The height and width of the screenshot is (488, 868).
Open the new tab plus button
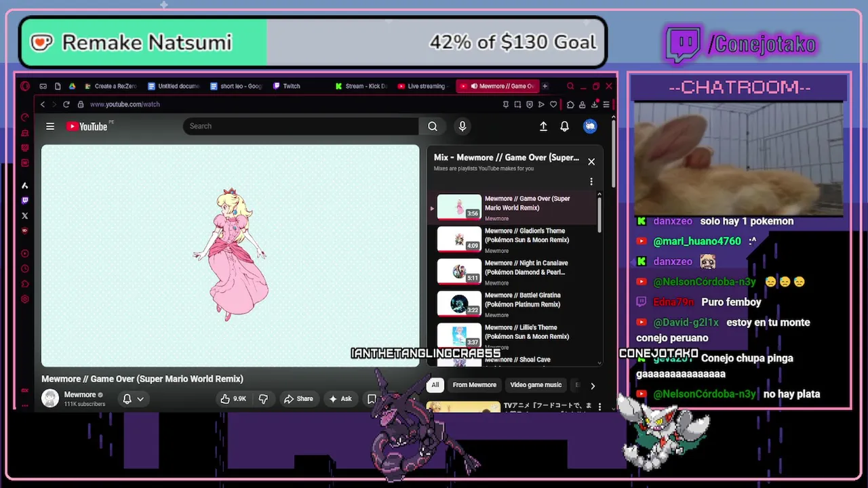point(545,86)
